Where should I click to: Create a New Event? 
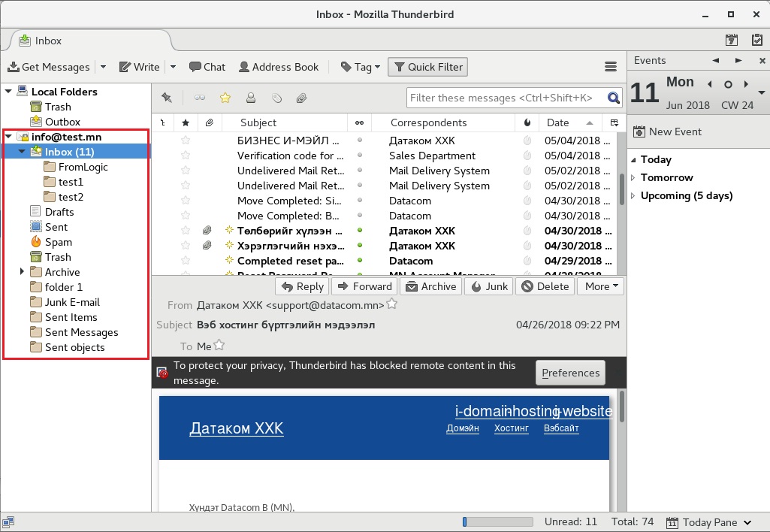coord(667,131)
